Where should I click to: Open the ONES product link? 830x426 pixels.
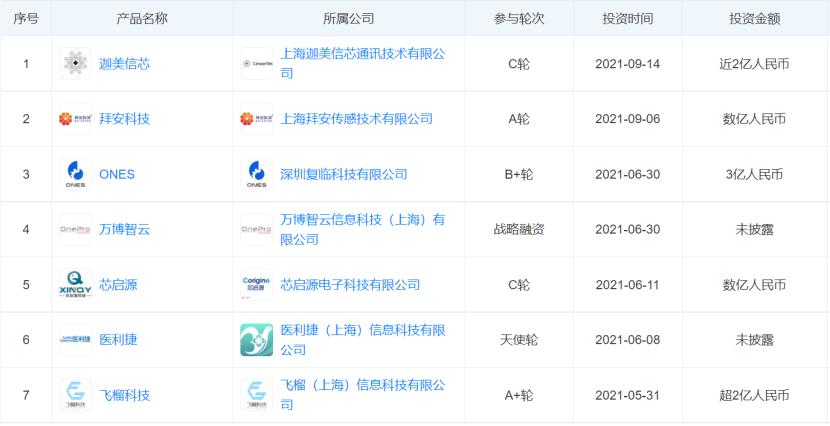pos(117,175)
